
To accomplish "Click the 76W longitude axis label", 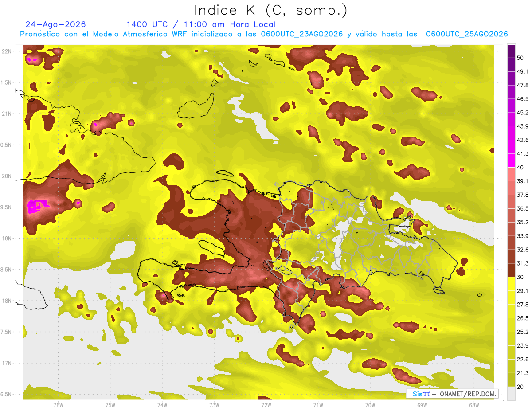I will click(58, 405).
